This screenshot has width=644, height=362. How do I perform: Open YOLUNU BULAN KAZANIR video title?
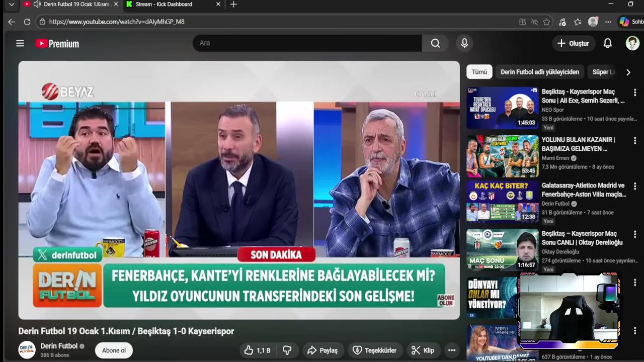(x=579, y=144)
